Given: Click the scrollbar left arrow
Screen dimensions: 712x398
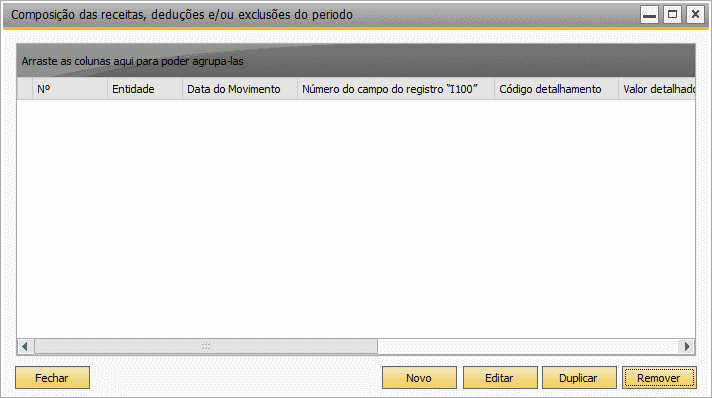Looking at the screenshot, I should pos(25,346).
